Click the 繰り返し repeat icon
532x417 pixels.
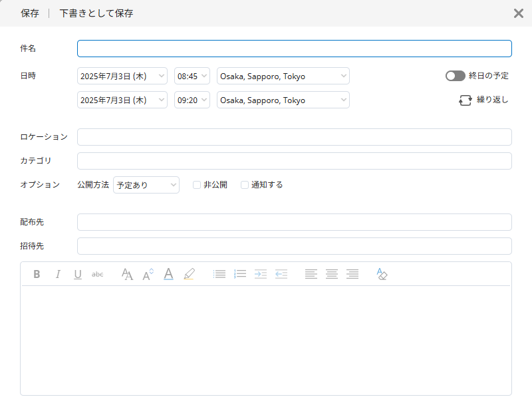465,100
